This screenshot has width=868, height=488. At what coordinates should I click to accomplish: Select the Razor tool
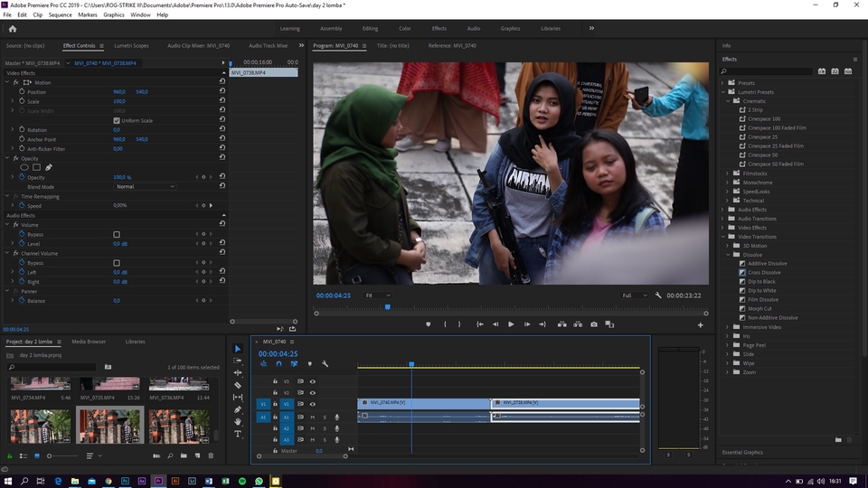pyautogui.click(x=238, y=385)
